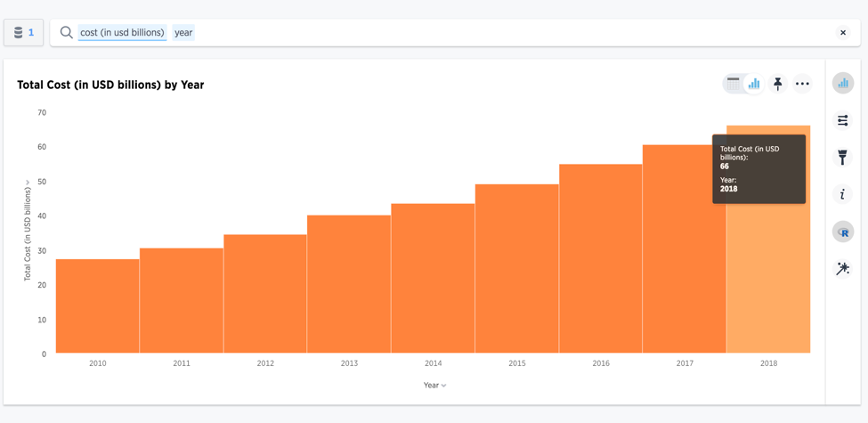
Task: Open the query info icon
Action: click(x=842, y=194)
